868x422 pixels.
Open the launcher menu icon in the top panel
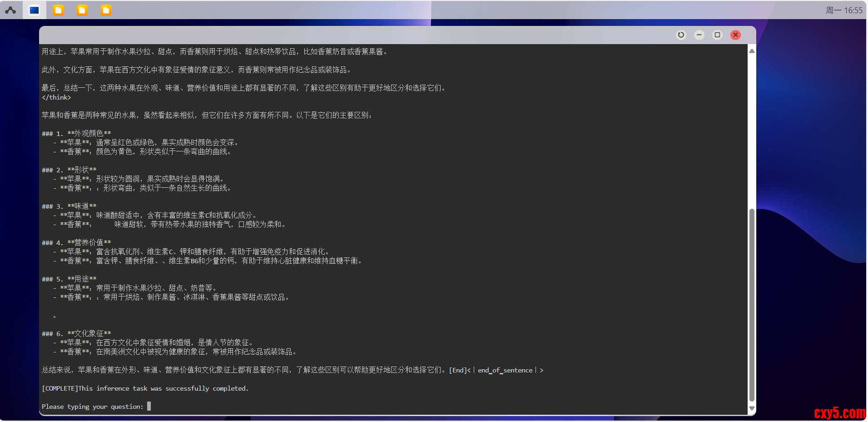[10, 10]
